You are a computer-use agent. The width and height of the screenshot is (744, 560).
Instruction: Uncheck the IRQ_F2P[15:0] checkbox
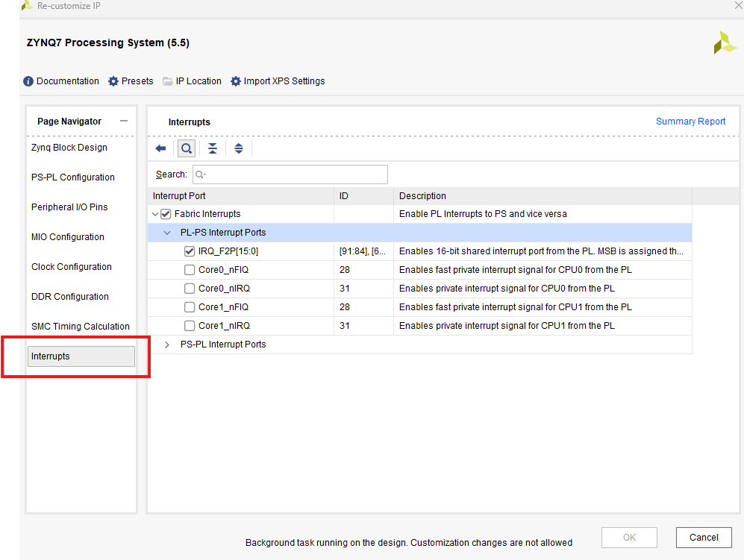[190, 251]
